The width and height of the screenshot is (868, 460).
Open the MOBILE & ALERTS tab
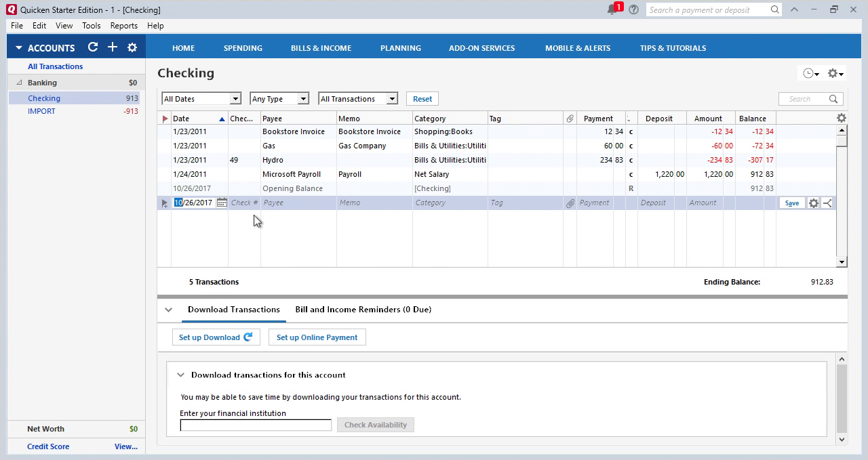coord(578,48)
